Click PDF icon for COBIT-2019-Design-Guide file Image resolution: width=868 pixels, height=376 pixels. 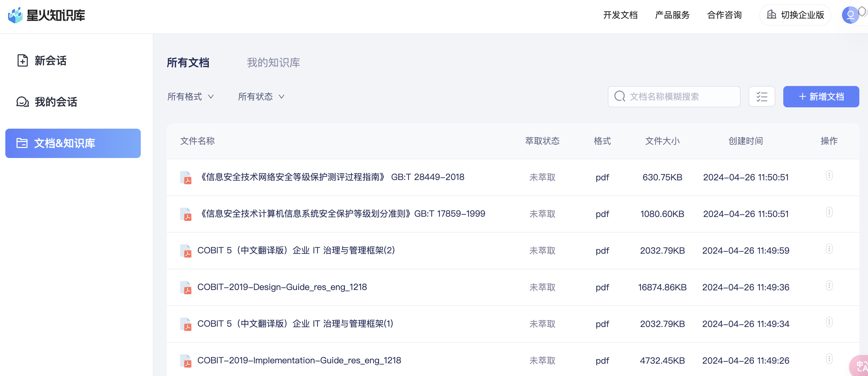click(186, 287)
